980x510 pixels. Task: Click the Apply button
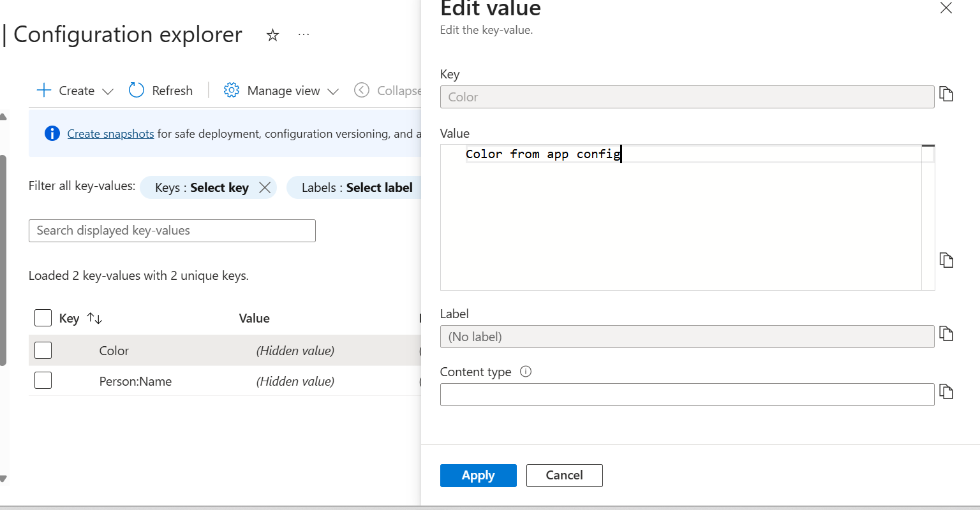click(x=478, y=476)
